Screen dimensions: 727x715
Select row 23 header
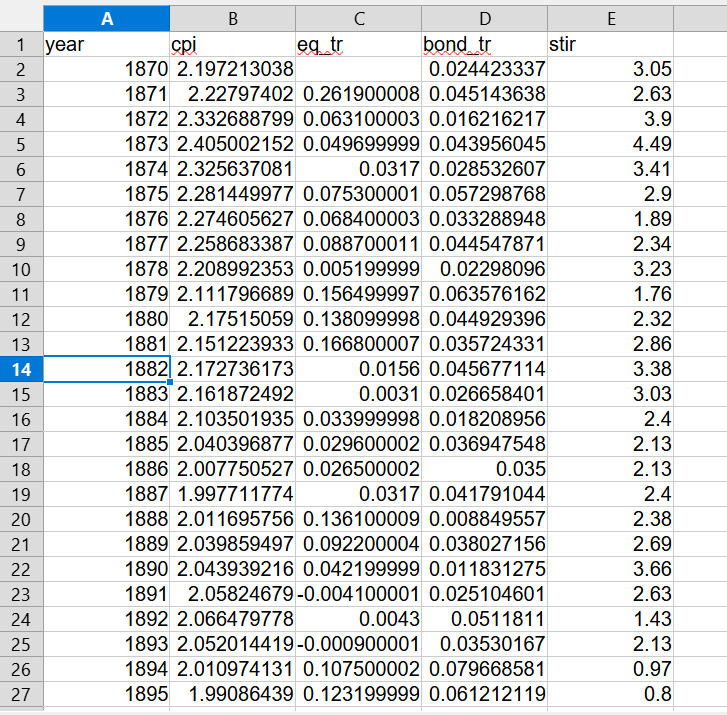point(21,594)
